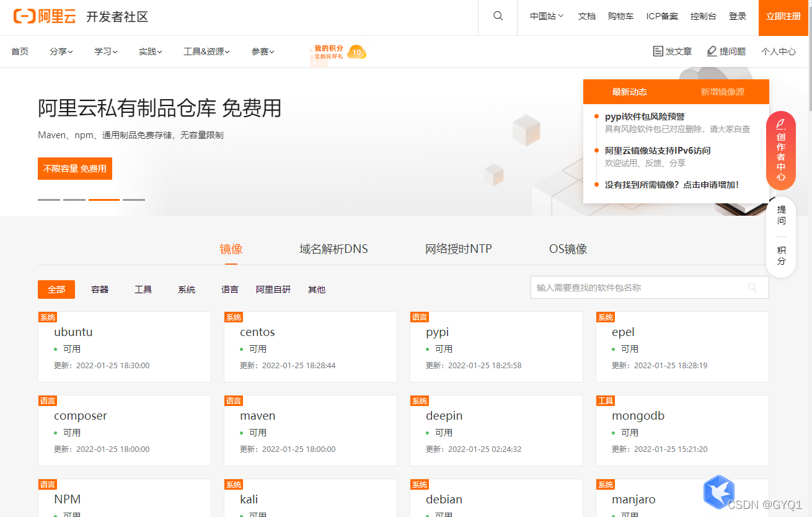Filter mirrors by 系统 category button
Viewport: 812px width, 517px height.
click(x=187, y=289)
